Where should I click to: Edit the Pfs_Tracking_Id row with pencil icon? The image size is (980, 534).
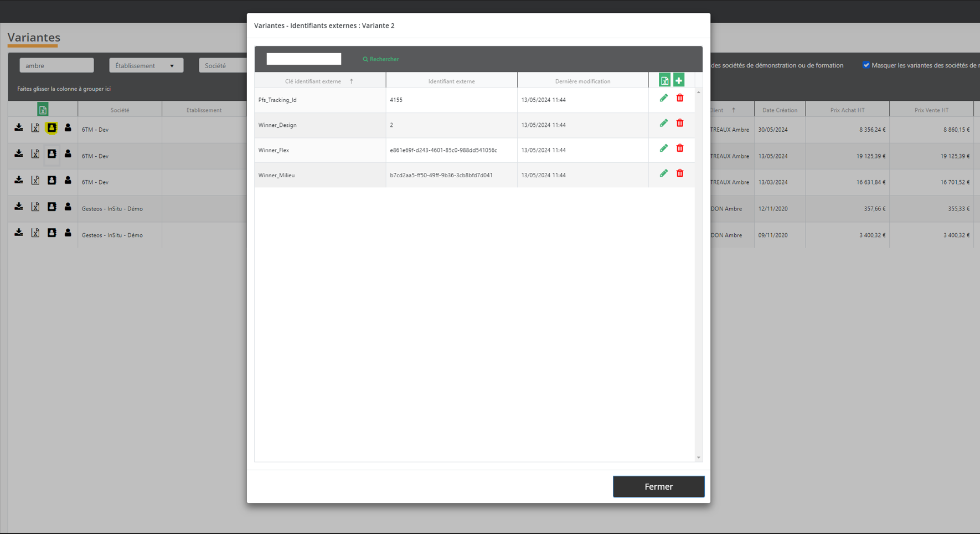coord(663,98)
